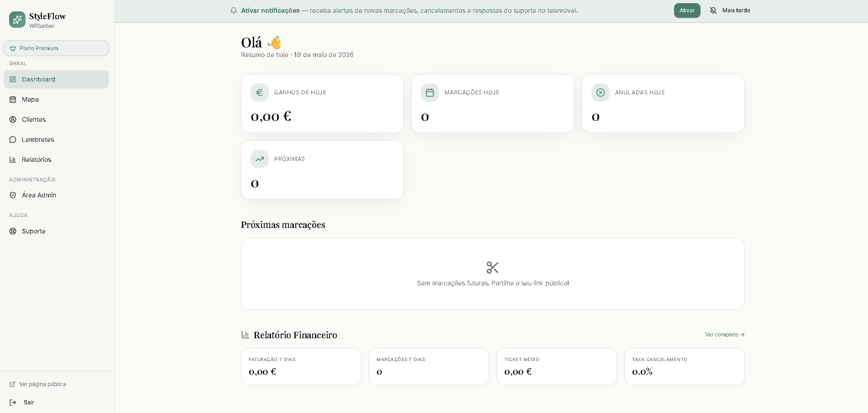Open the Mapa page
868x413 pixels.
(56, 99)
